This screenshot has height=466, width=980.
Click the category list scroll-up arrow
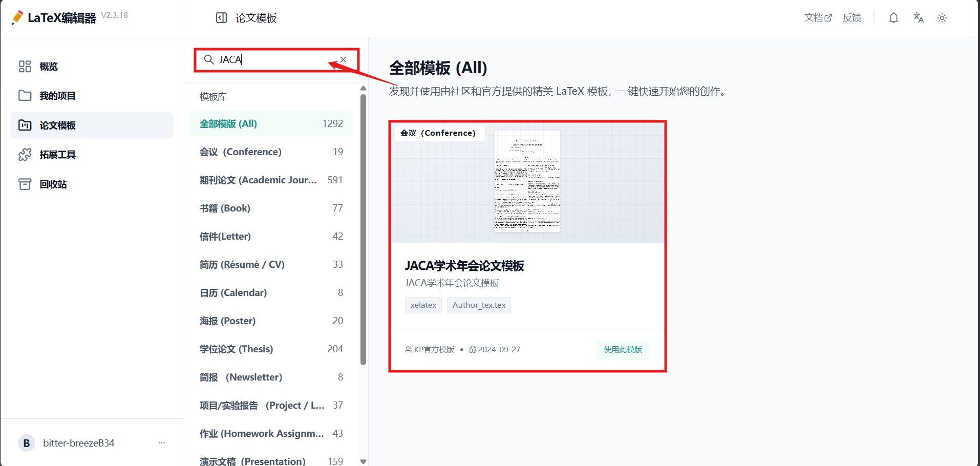[363, 88]
